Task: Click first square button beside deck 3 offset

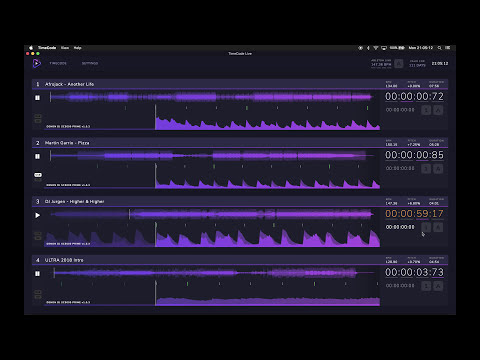Action: click(x=426, y=227)
